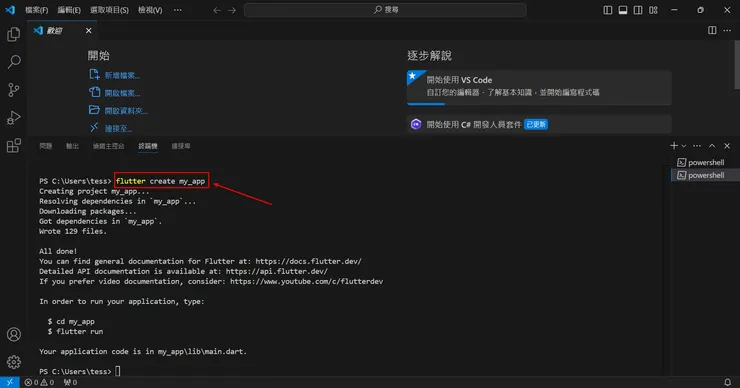Click the VS Code logo in title bar

click(x=10, y=9)
